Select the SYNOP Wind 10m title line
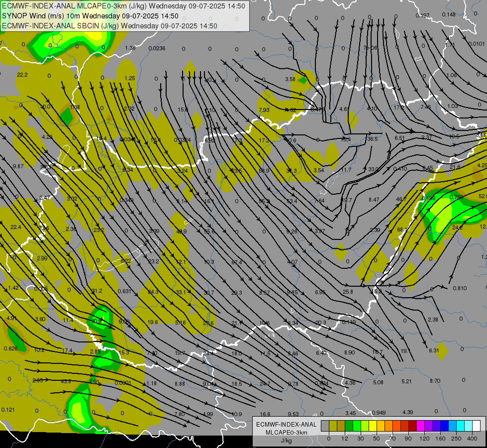The height and width of the screenshot is (448, 487). [90, 16]
